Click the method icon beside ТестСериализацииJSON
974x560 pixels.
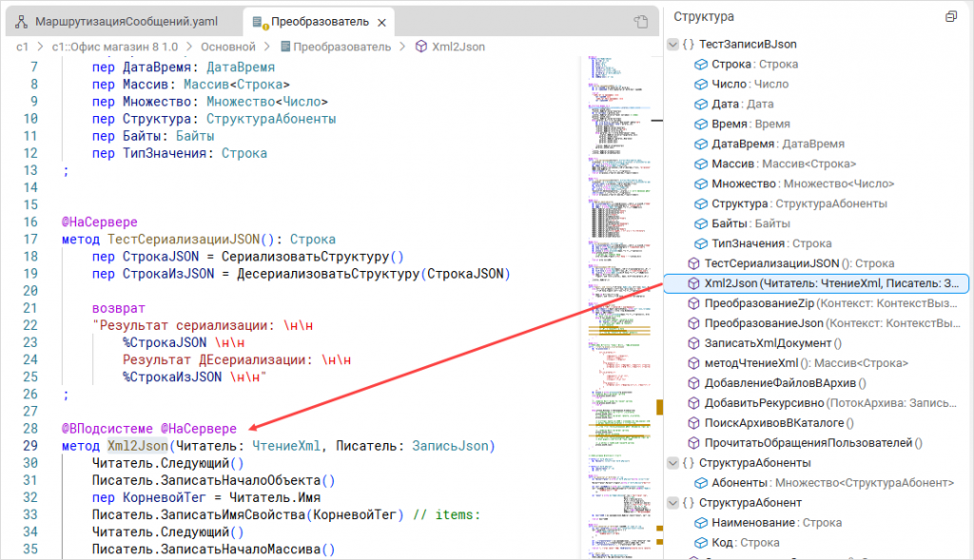coord(692,263)
